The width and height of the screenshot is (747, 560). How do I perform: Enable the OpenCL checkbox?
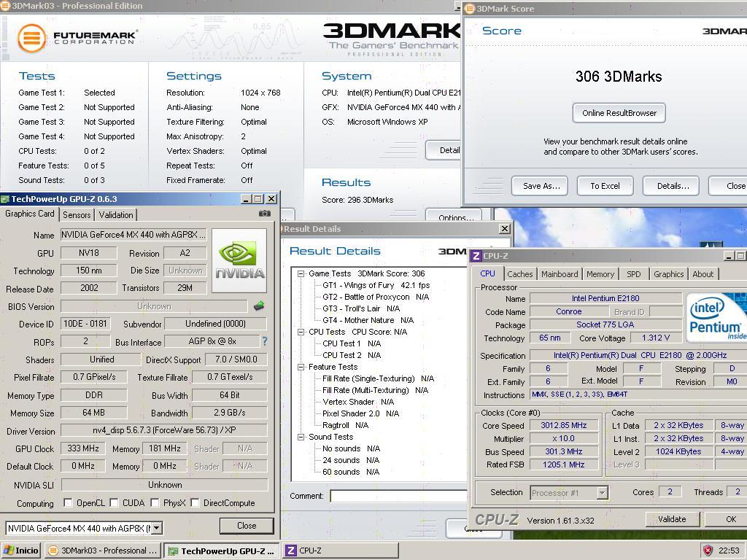point(68,503)
